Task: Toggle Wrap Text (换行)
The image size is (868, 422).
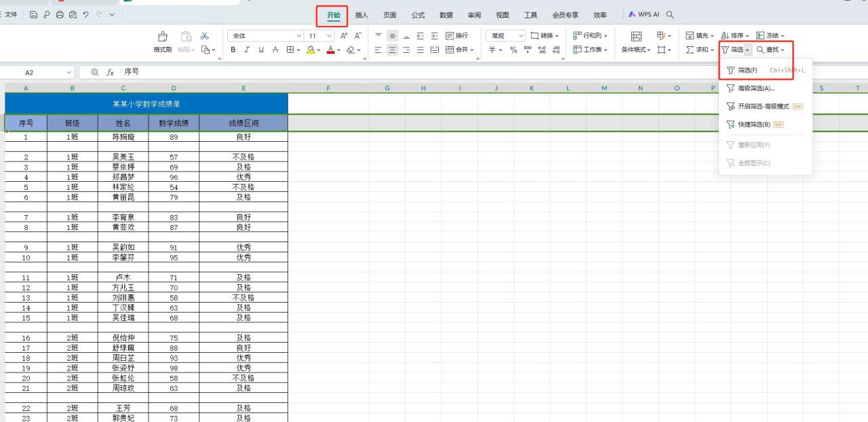Action: 456,36
